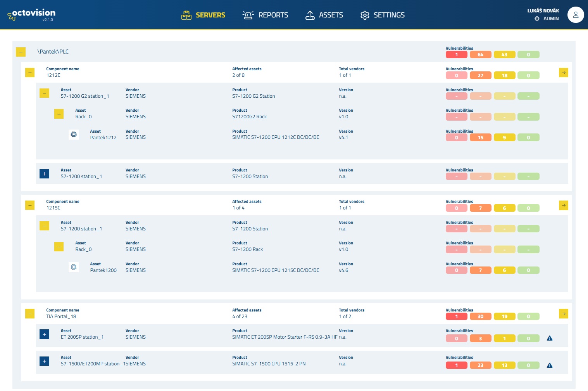Click the product SIMATIC S7-1200 CPU 1215C DC/DC/DC
This screenshot has width=588, height=391.
pos(276,270)
